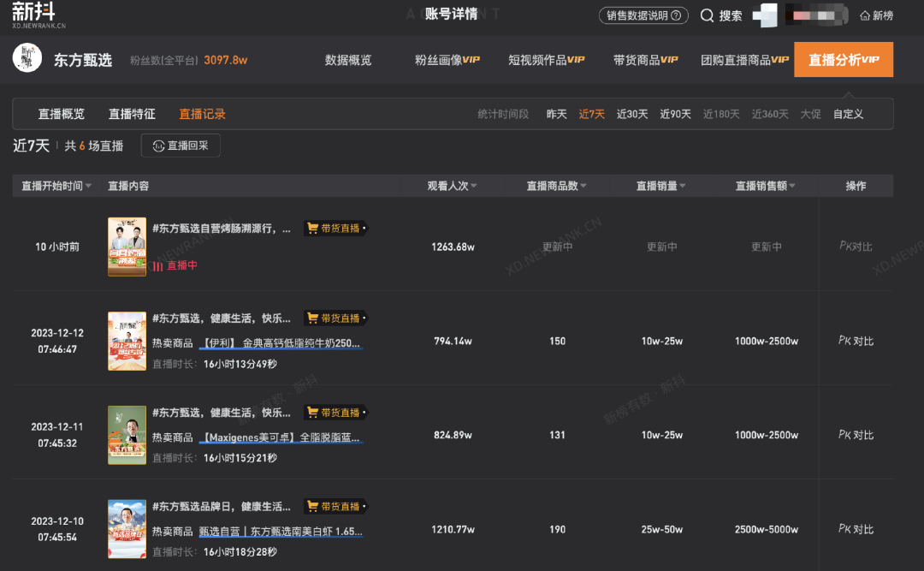Screen dimensions: 924x571
Task: Open the 观看人次 sort dropdown
Action: tap(474, 185)
